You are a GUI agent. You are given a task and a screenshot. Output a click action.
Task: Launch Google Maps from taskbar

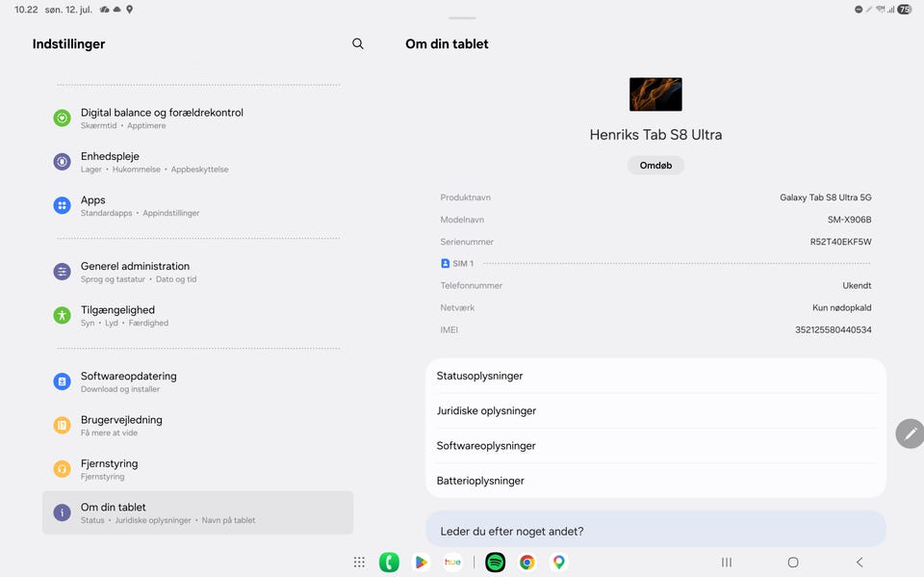pos(558,563)
